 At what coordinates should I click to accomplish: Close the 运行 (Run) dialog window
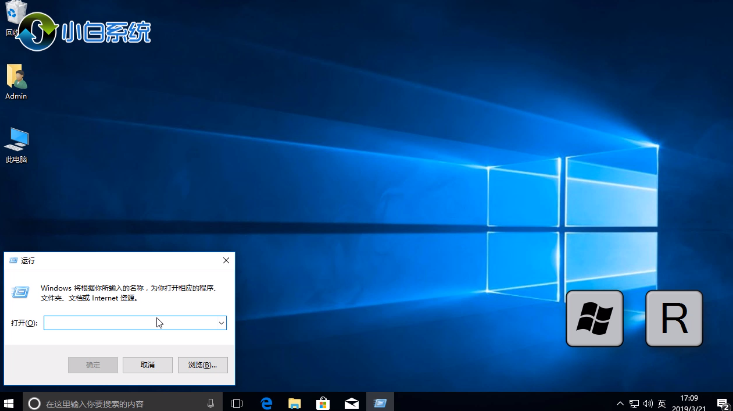click(225, 260)
